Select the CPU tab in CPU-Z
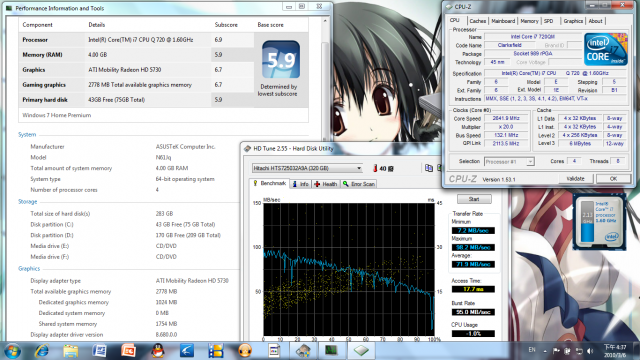Viewport: 640px width, 360px height. click(455, 20)
